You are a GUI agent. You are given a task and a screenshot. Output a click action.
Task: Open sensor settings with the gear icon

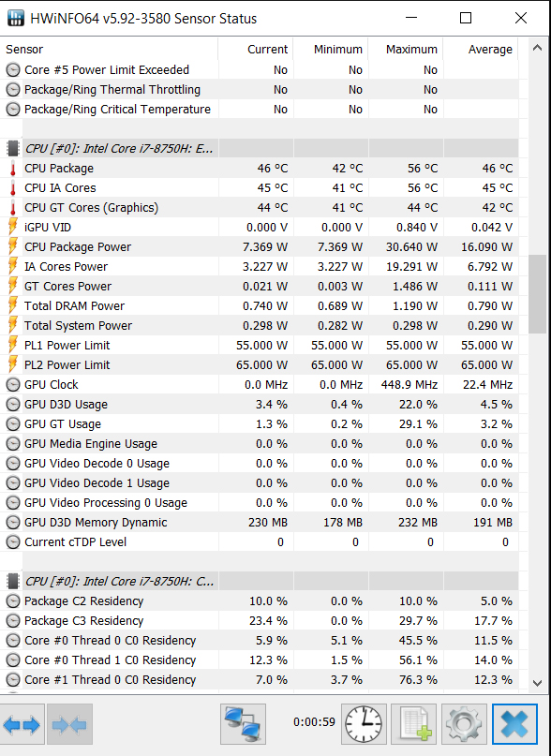[464, 724]
